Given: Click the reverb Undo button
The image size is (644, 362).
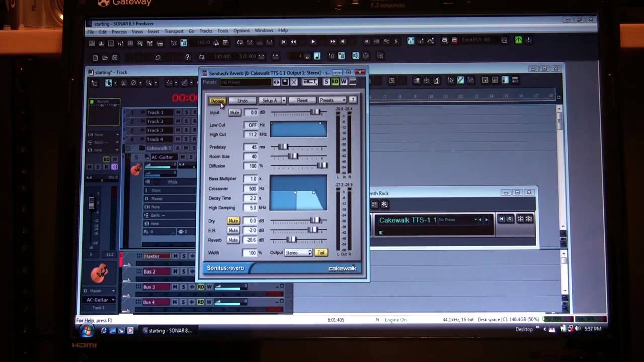Looking at the screenshot, I should (x=243, y=101).
